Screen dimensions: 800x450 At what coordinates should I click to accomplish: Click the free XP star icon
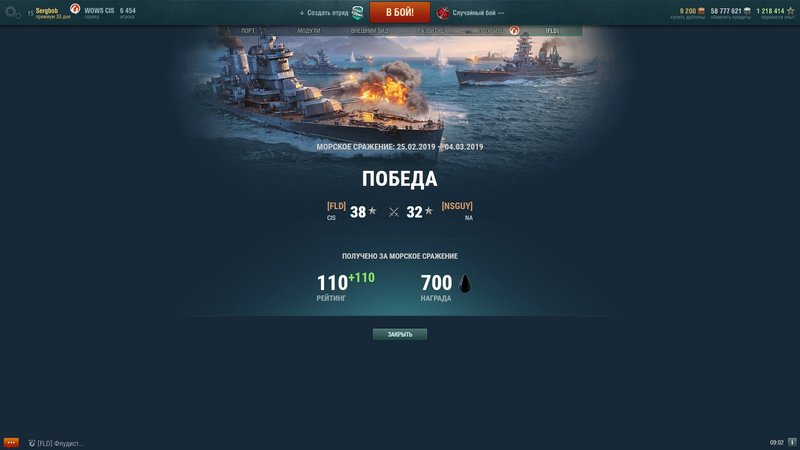[x=790, y=11]
